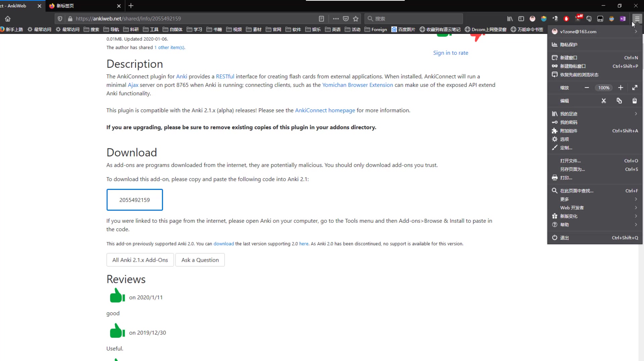This screenshot has height=361, width=644.
Task: Open the AnkiConnect homepage link
Action: [x=325, y=110]
